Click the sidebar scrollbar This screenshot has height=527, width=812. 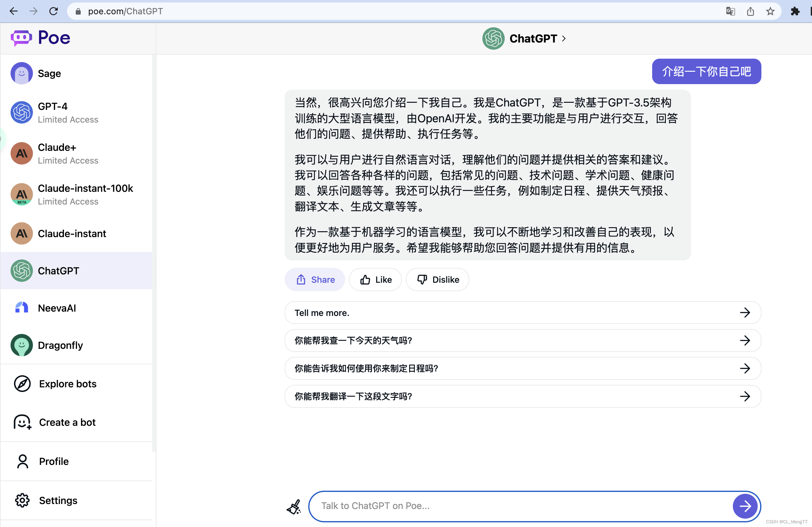pyautogui.click(x=154, y=252)
